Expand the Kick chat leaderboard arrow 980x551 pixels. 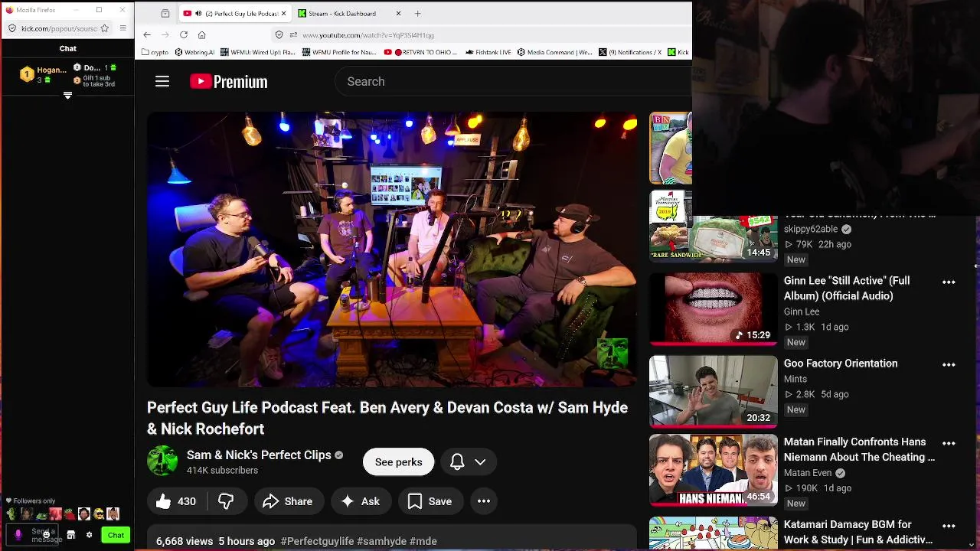[x=67, y=95]
